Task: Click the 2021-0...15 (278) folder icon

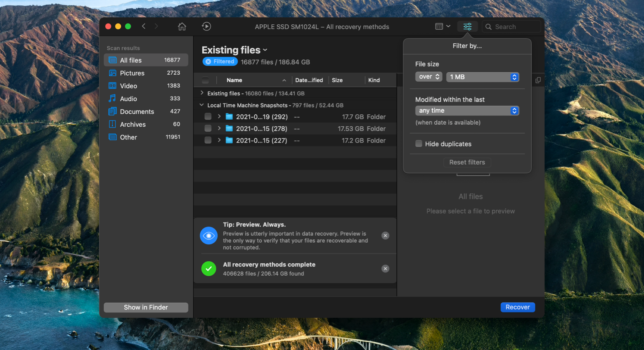Action: (229, 129)
